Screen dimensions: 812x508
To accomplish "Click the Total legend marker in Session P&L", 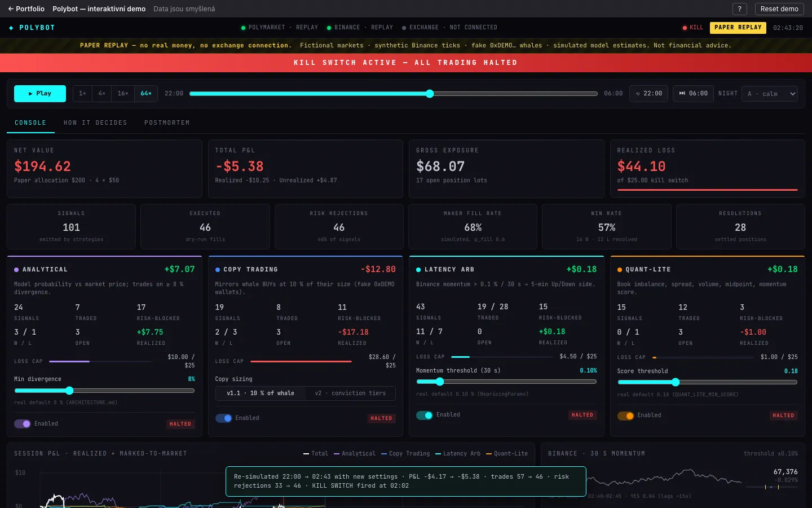I will [x=306, y=454].
